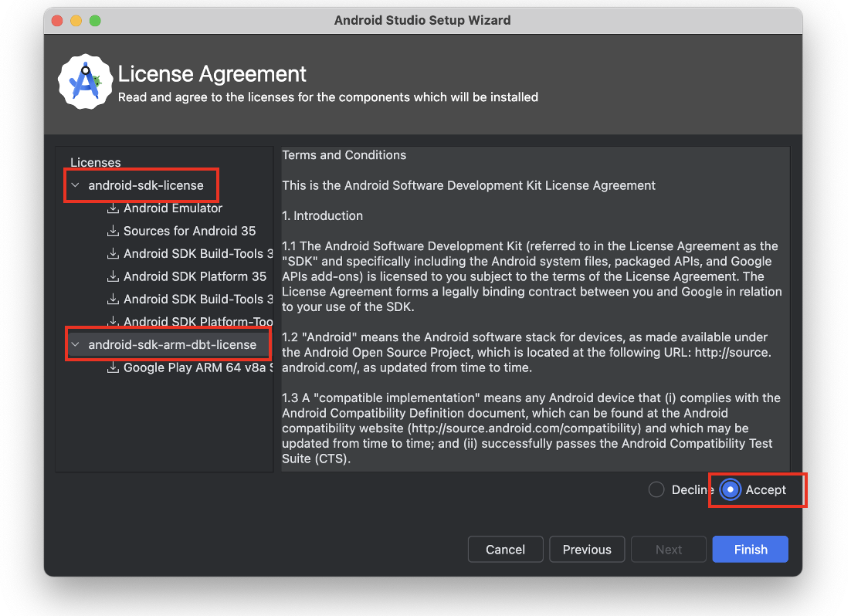Select android-sdk-arm-dbt-license in the list
Screen dimensions: 851x616
tap(172, 345)
